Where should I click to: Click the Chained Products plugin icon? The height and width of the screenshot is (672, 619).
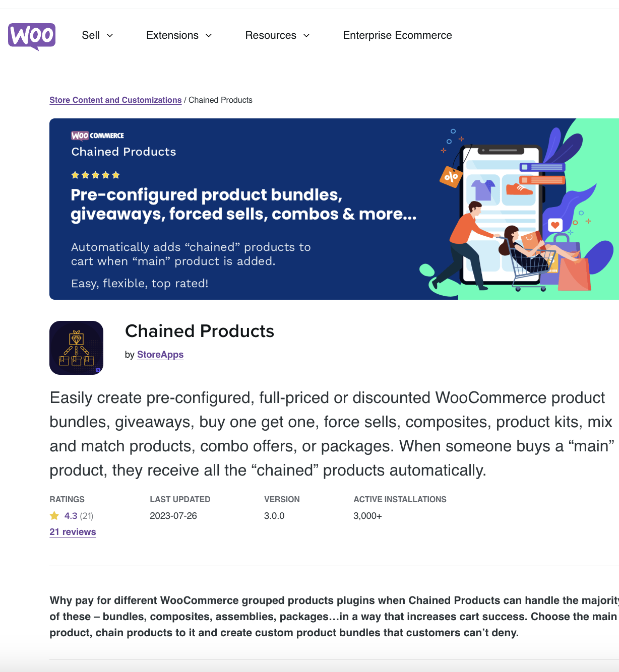point(76,348)
